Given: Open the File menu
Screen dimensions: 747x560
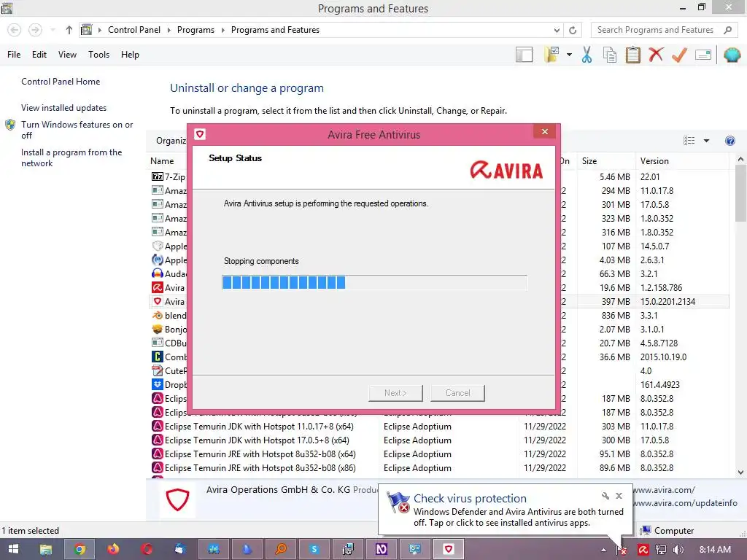Looking at the screenshot, I should [x=14, y=55].
